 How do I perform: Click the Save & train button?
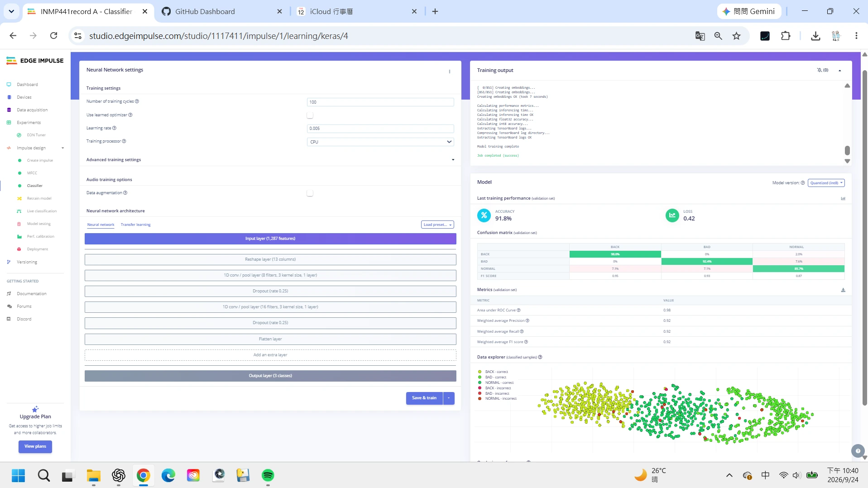pos(424,398)
